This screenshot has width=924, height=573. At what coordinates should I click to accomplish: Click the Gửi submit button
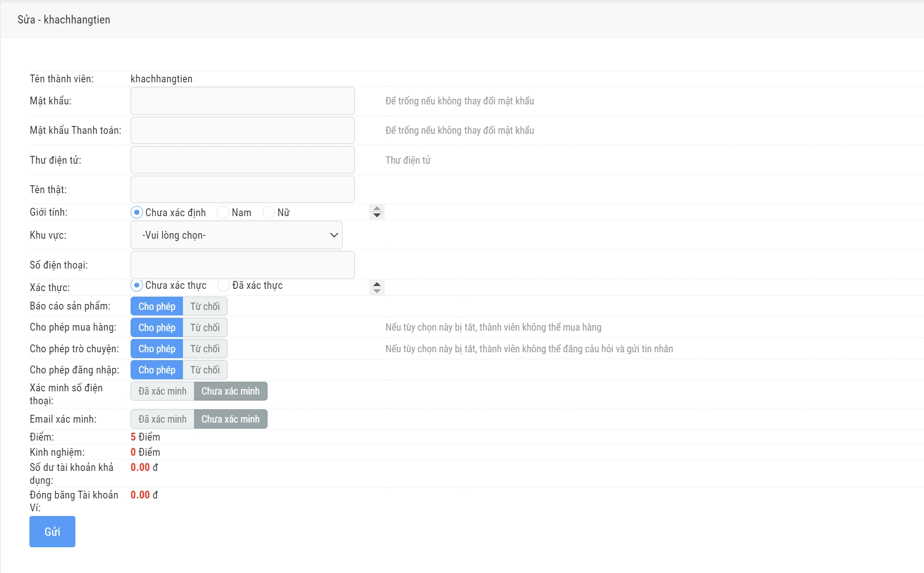[x=52, y=532]
